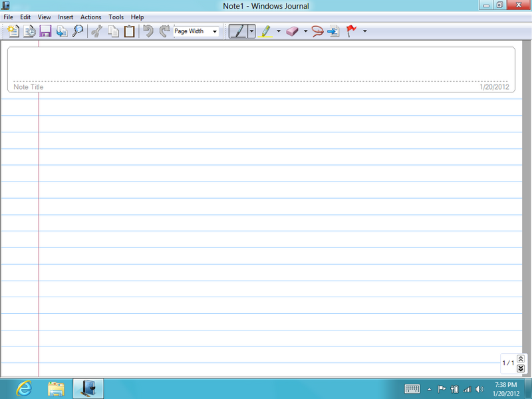Go to next page arrow button
The width and height of the screenshot is (532, 399).
coord(521,368)
